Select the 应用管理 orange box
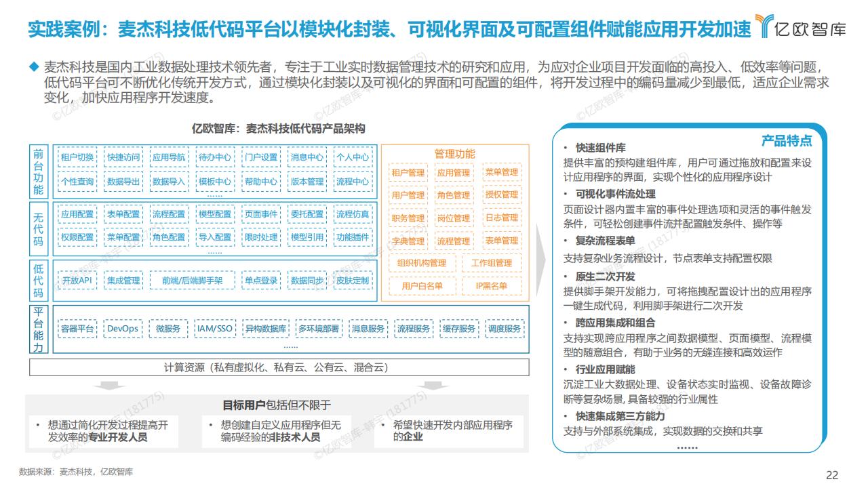 click(454, 172)
